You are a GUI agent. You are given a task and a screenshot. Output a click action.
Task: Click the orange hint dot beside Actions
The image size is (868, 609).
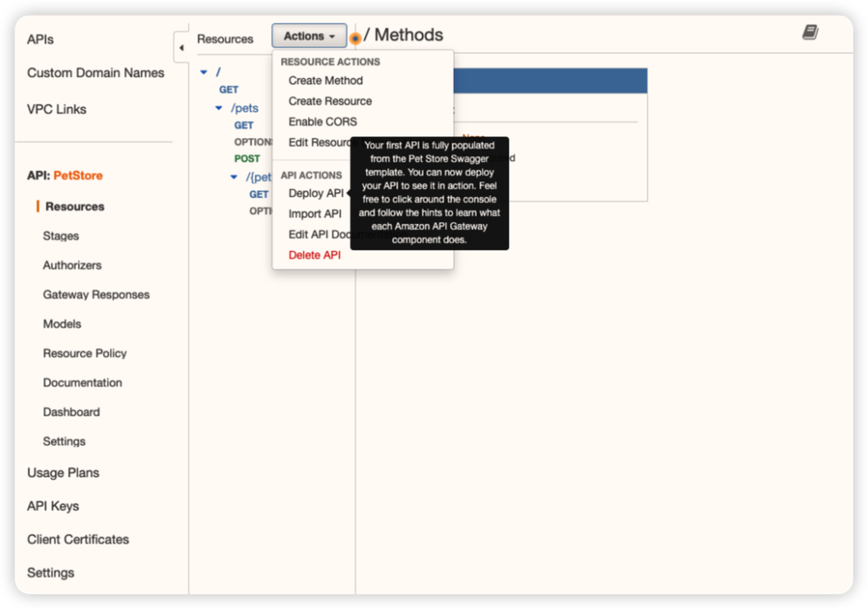[x=355, y=38]
